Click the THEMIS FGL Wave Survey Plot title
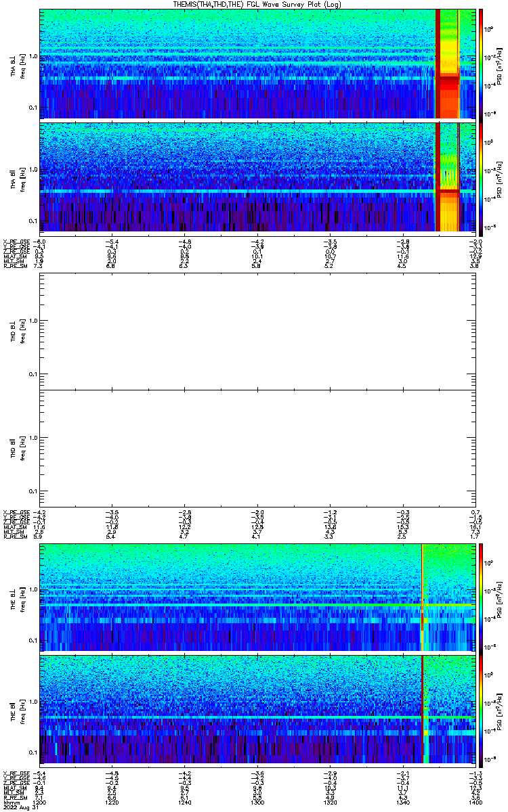Viewport: 508px width, 812px height. pyautogui.click(x=259, y=4)
